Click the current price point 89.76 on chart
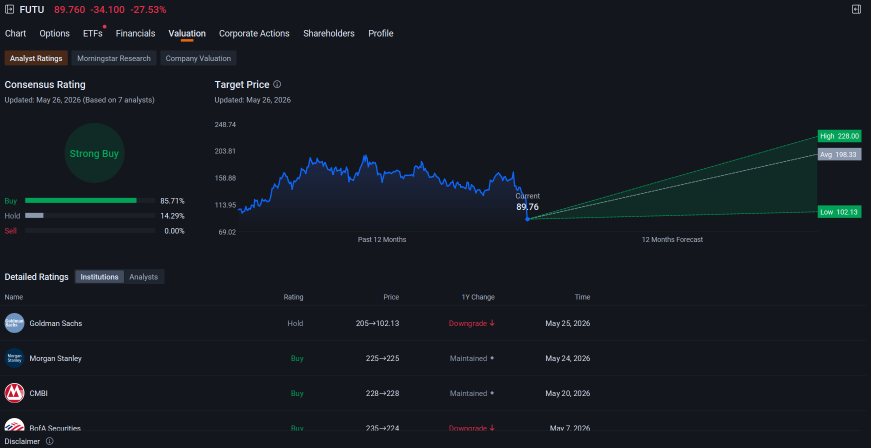Screen dimensions: 871x448 pyautogui.click(x=527, y=219)
